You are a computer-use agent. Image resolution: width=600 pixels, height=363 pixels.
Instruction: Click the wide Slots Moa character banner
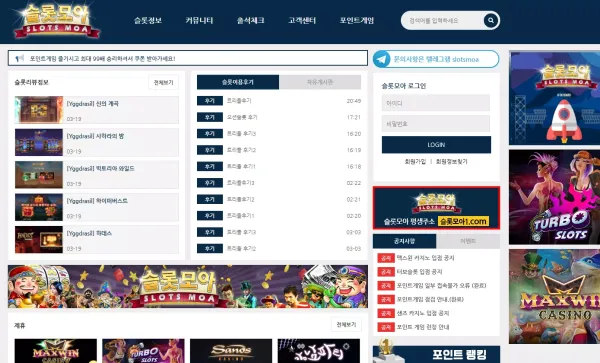188,286
